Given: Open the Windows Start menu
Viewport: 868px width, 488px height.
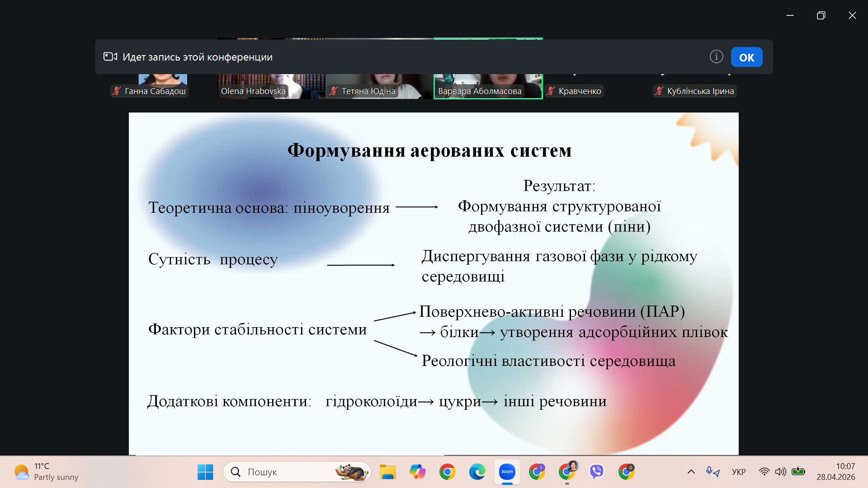Looking at the screenshot, I should [x=205, y=472].
